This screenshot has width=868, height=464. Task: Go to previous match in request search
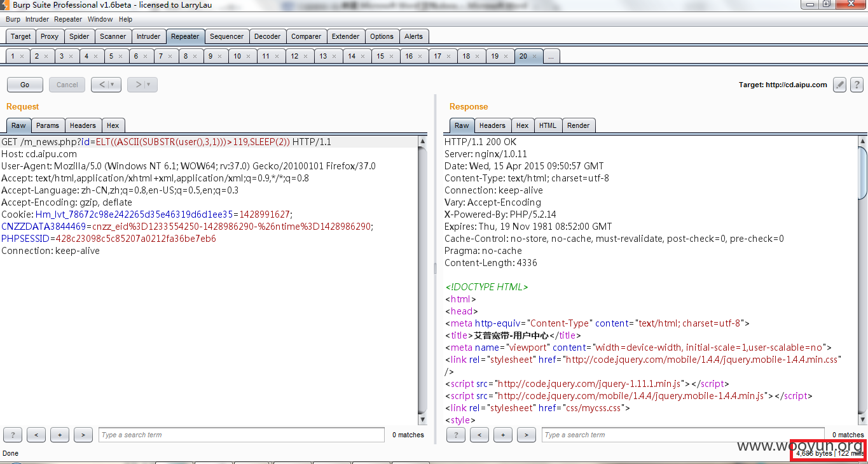[x=36, y=435]
